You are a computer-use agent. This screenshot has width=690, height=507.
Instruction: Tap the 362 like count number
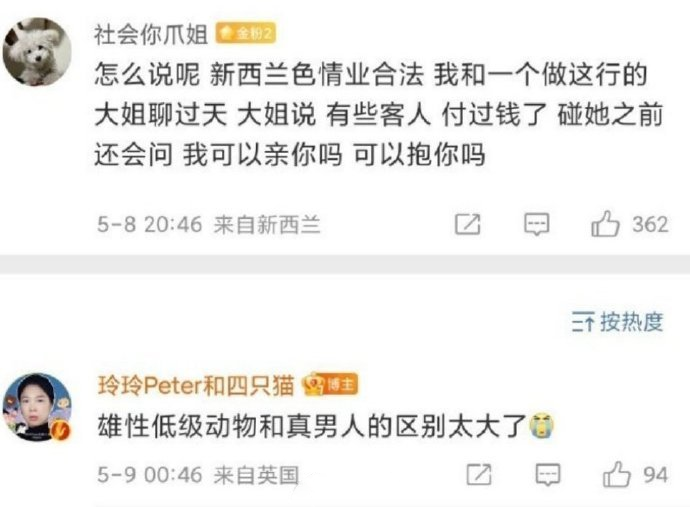coord(650,224)
